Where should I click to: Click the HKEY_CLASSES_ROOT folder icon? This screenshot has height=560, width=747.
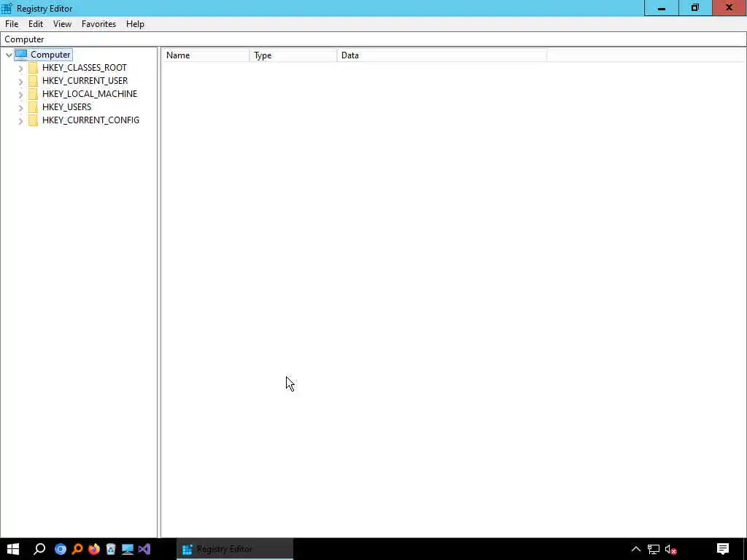click(33, 68)
